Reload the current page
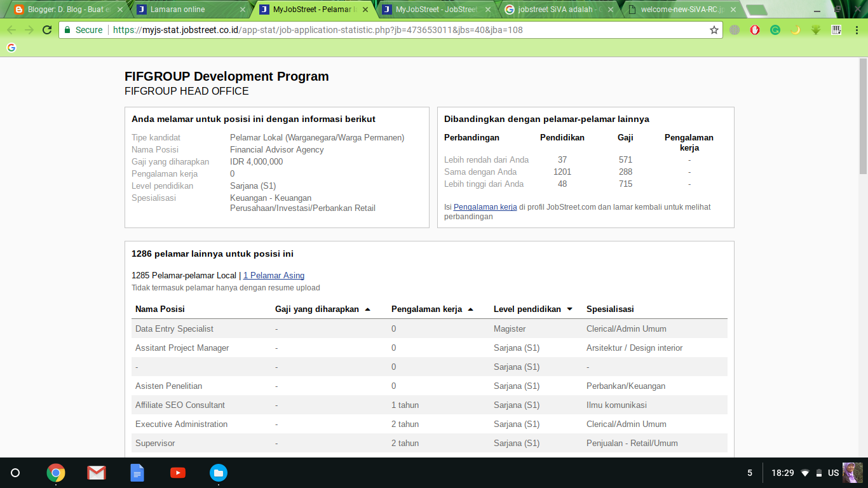Viewport: 868px width, 488px height. [47, 30]
